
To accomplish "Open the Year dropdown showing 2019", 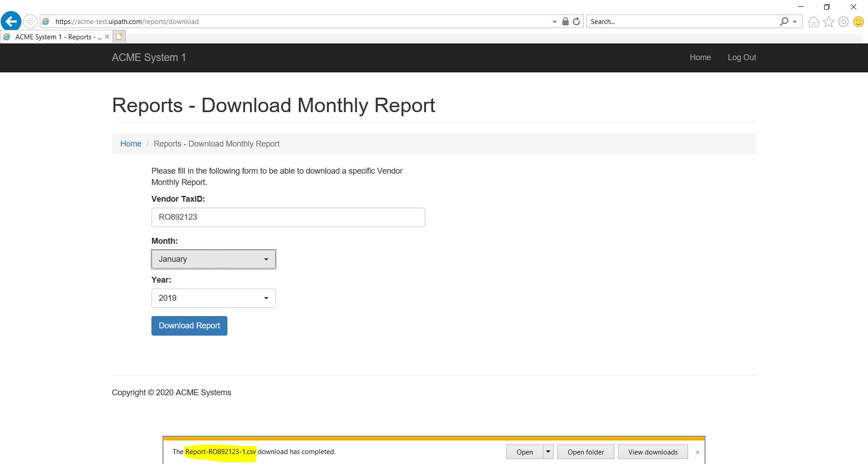I will pos(213,298).
